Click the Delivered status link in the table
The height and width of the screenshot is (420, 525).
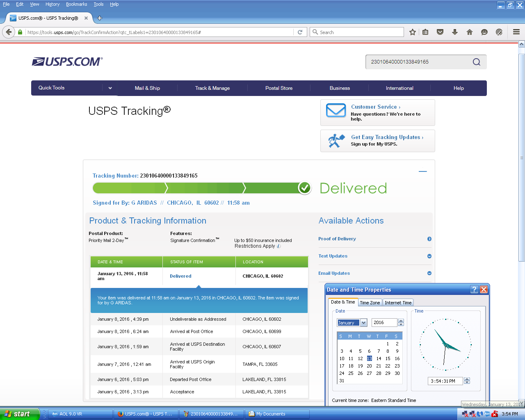(180, 276)
